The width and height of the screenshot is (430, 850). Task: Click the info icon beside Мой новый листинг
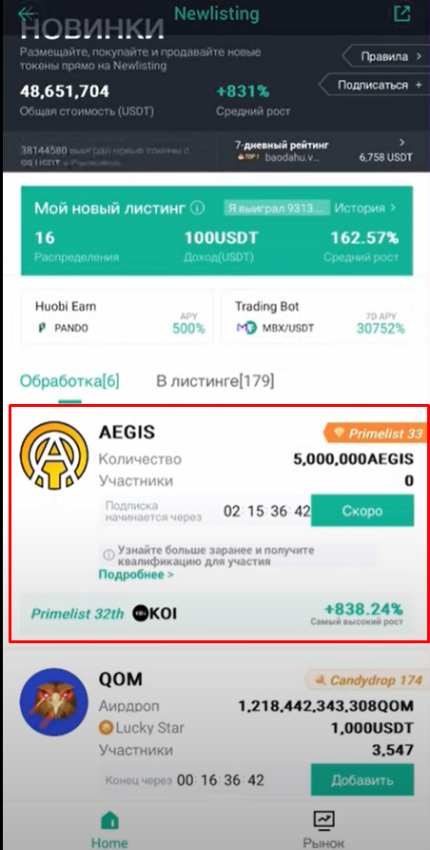coord(198,208)
